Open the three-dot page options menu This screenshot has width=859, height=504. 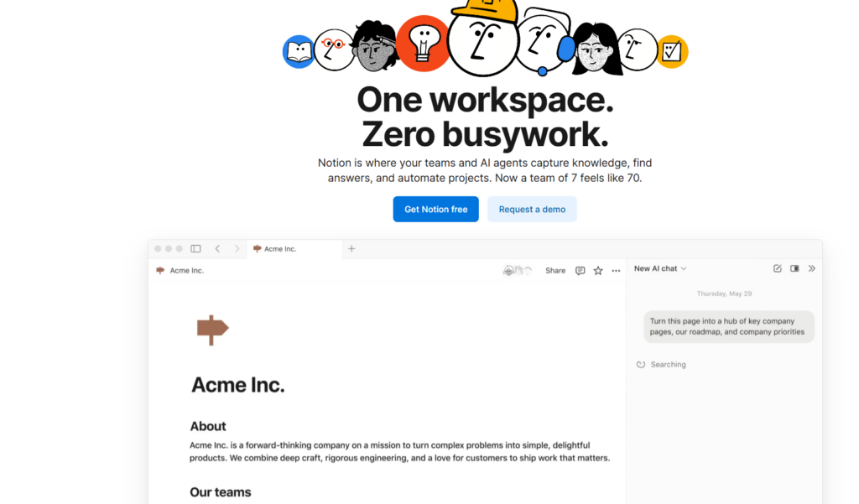(616, 271)
